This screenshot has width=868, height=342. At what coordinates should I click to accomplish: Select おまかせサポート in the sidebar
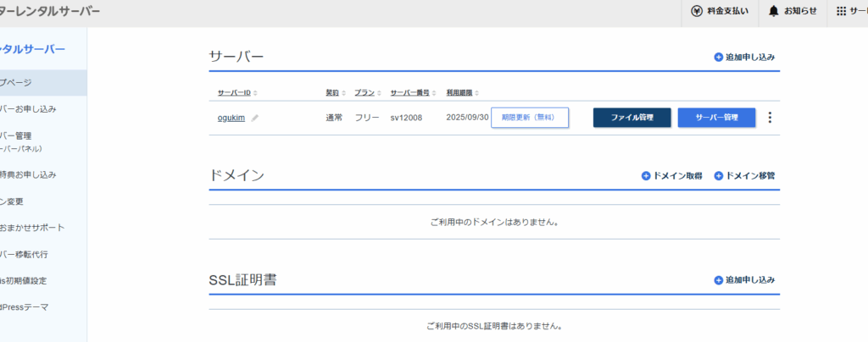tap(34, 228)
